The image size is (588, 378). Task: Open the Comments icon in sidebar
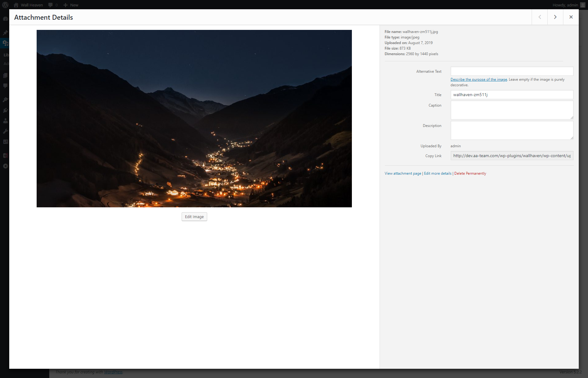tap(5, 86)
